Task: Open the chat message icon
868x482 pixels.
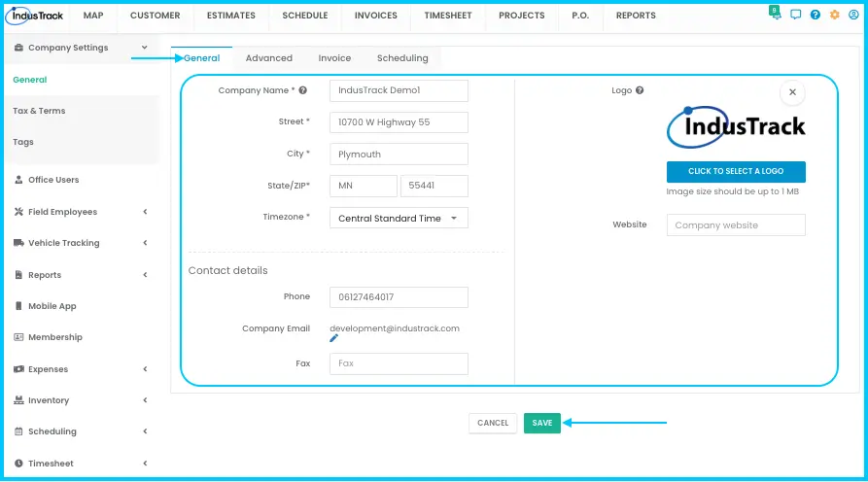Action: click(x=795, y=15)
